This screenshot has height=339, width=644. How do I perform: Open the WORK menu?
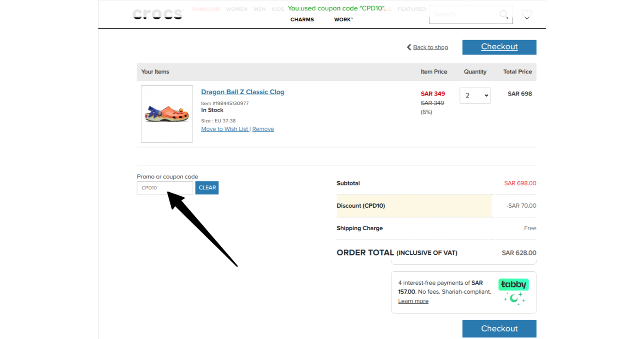[344, 19]
